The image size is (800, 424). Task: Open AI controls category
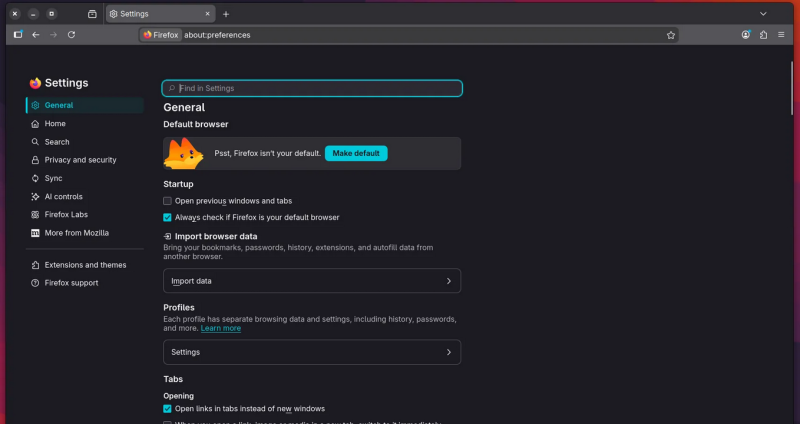click(x=85, y=196)
